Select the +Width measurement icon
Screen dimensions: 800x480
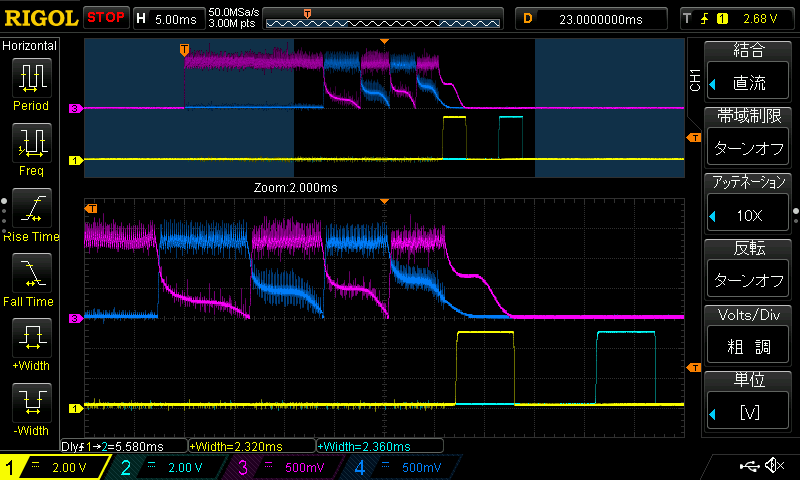[x=31, y=337]
